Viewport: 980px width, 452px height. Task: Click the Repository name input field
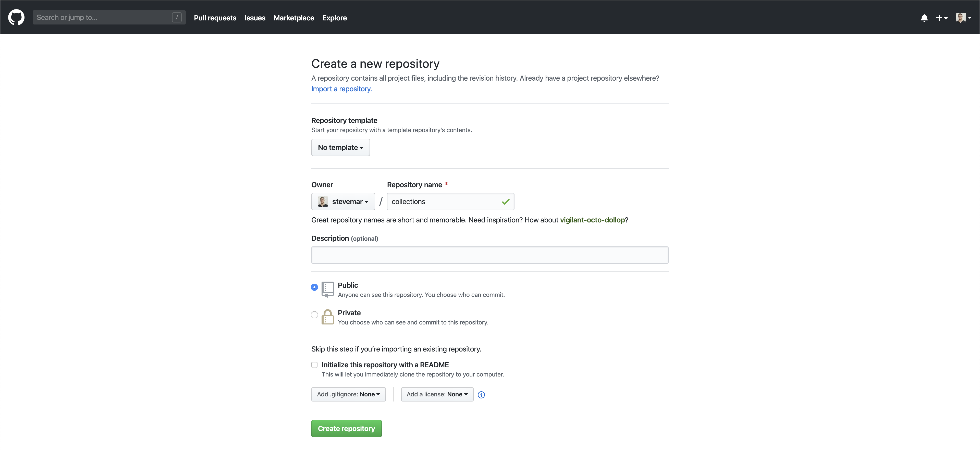(x=450, y=202)
